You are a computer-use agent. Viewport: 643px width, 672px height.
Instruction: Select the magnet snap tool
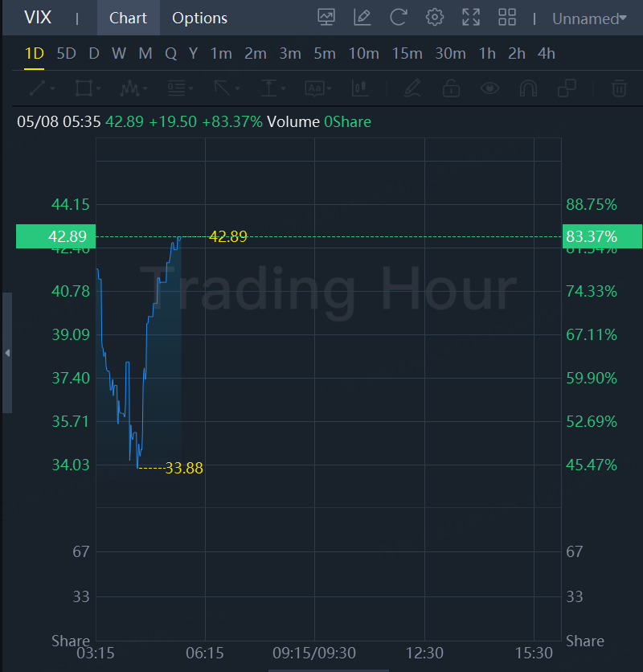pos(528,88)
